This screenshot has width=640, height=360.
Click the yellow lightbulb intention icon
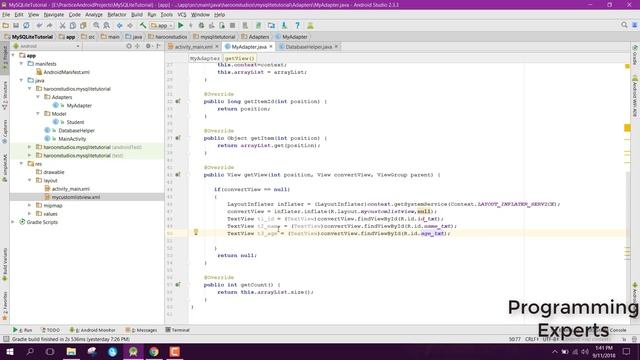click(196, 232)
